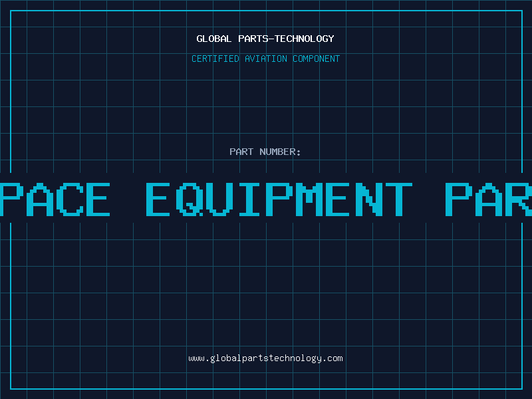Click the GLOBAL PARTS-TECHNOLOGY heading
Image resolution: width=532 pixels, height=399 pixels.
point(265,39)
